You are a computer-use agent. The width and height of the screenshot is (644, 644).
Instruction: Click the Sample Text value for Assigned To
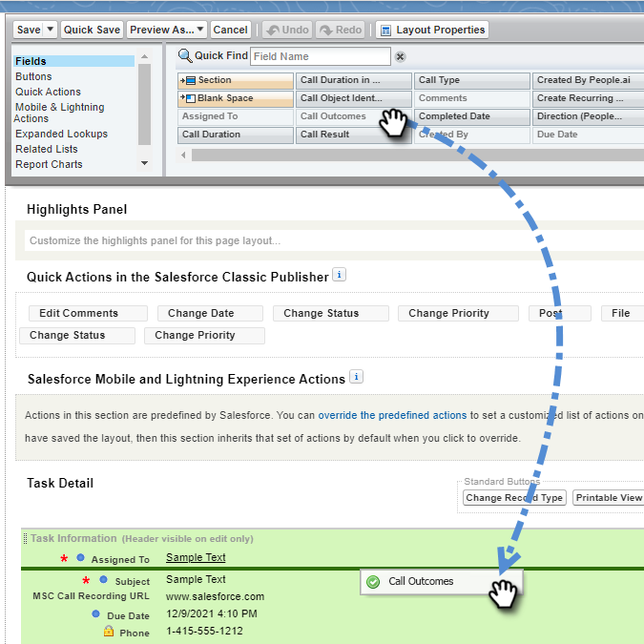196,557
